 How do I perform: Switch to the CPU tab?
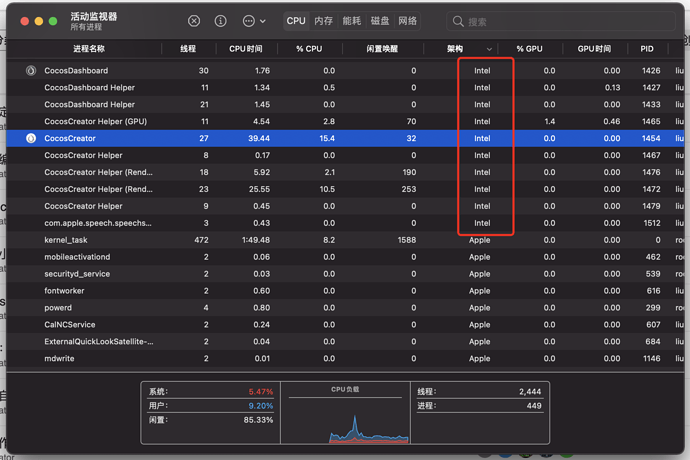[296, 21]
